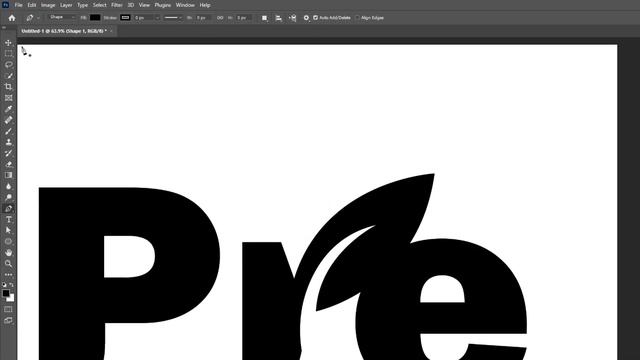Open the Stroke color swatch
640x360 pixels.
[x=125, y=18]
